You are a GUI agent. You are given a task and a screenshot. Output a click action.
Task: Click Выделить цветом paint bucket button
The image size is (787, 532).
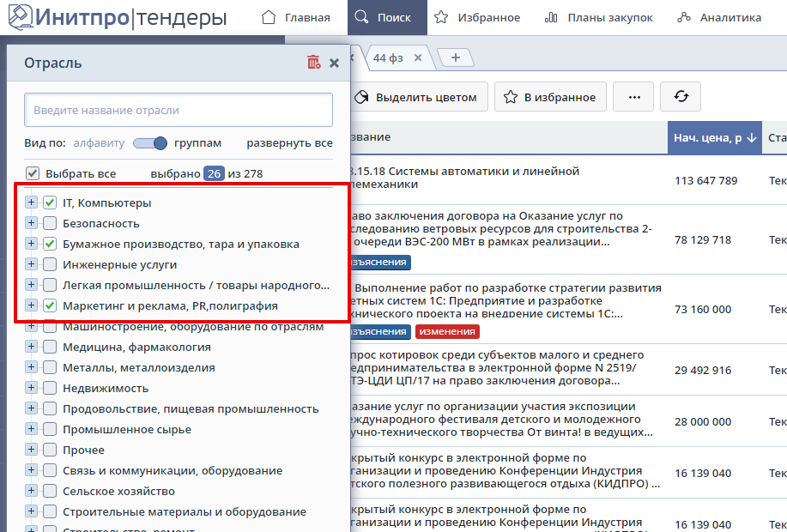[417, 97]
